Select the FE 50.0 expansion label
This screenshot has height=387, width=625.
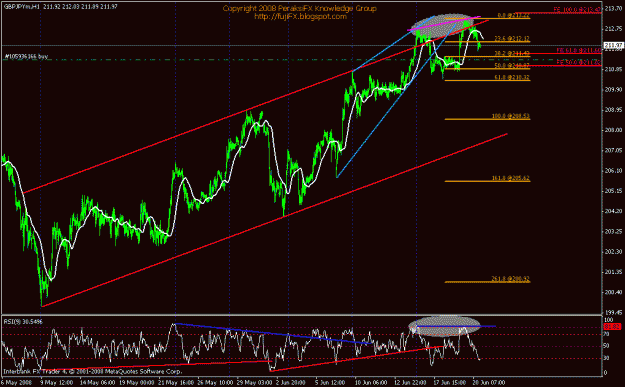[x=579, y=62]
